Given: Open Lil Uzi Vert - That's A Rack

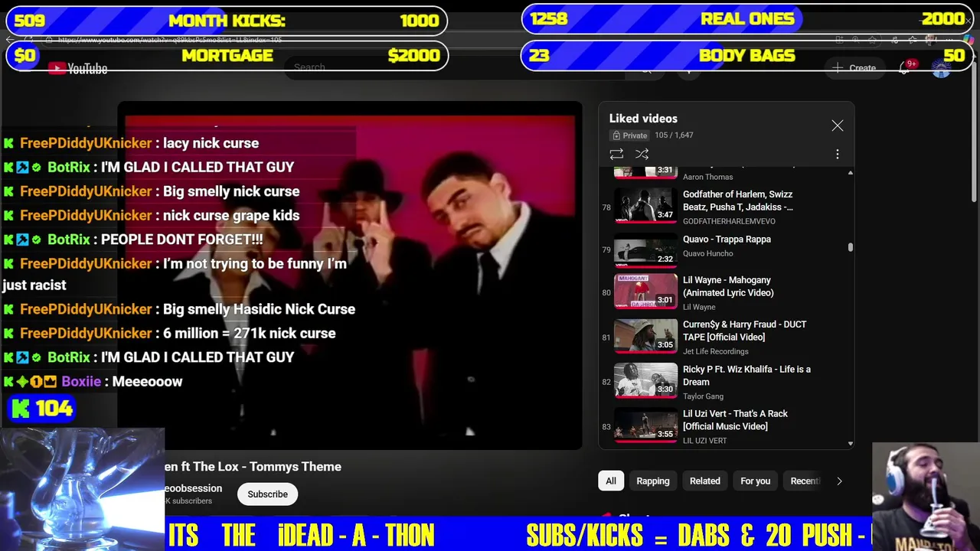Looking at the screenshot, I should pyautogui.click(x=735, y=419).
